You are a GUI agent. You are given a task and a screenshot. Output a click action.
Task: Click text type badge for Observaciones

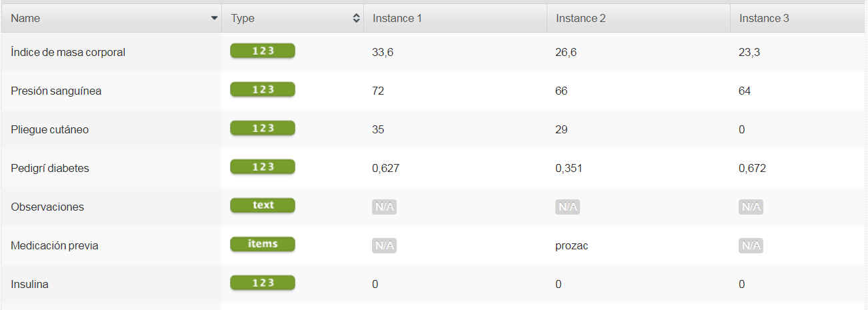(x=263, y=206)
